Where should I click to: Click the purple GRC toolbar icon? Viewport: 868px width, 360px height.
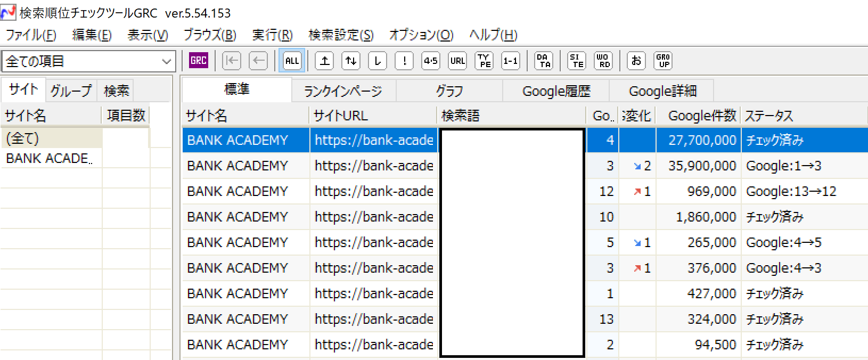click(199, 61)
